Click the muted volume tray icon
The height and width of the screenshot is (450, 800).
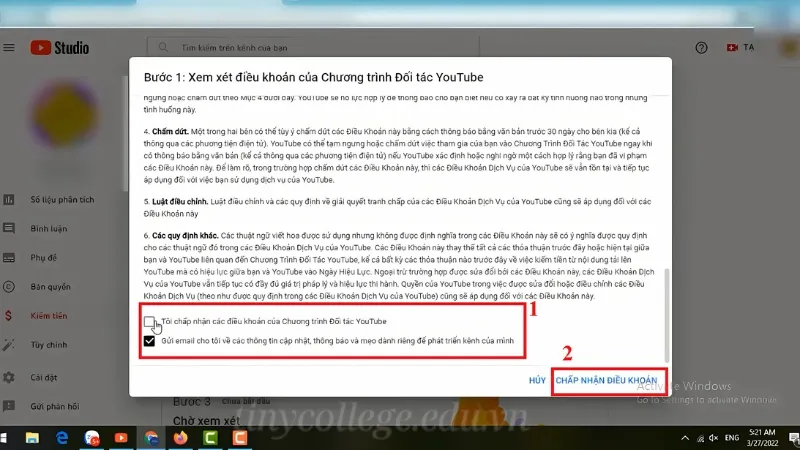(714, 438)
